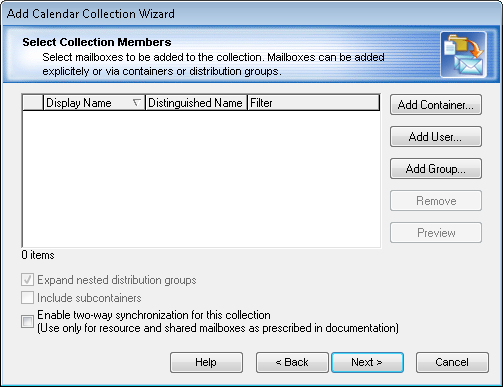Sort by Display Name column header
Screen dimensions: 503x387
[95, 103]
